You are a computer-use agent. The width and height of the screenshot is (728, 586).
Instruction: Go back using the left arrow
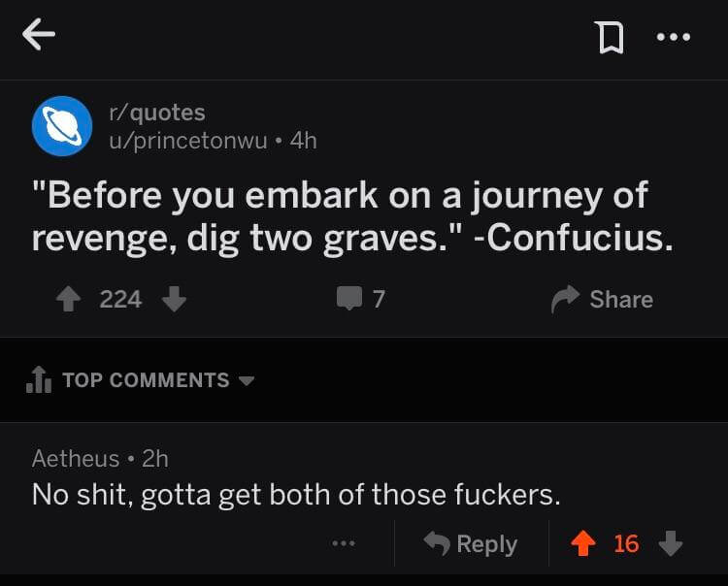[x=39, y=34]
